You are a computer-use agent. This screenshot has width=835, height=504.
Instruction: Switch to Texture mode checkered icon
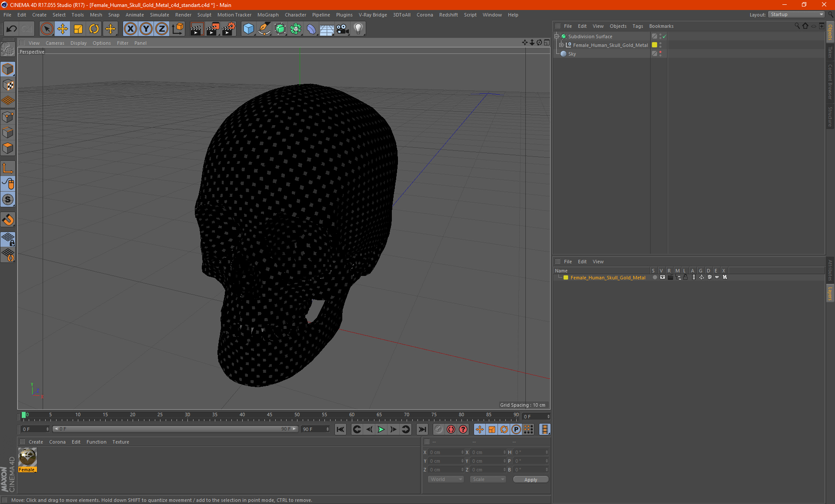coord(8,85)
